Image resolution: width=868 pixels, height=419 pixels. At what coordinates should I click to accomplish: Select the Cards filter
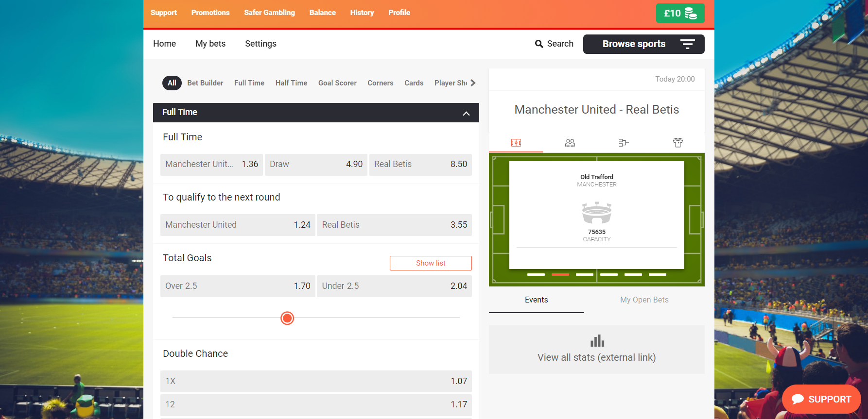[x=414, y=83]
